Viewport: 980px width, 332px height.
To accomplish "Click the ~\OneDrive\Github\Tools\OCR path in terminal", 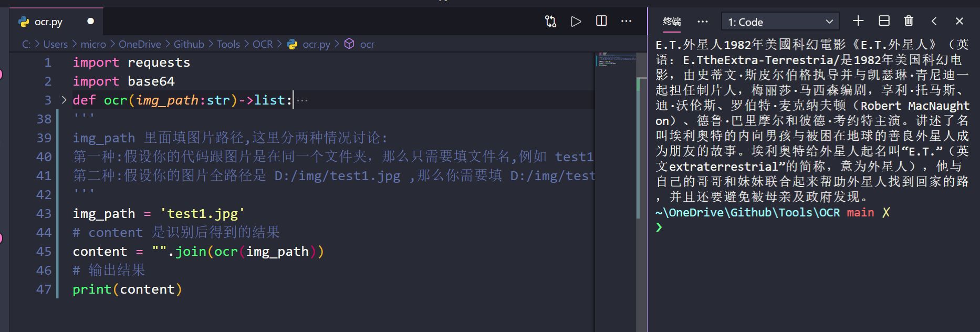I will point(747,213).
